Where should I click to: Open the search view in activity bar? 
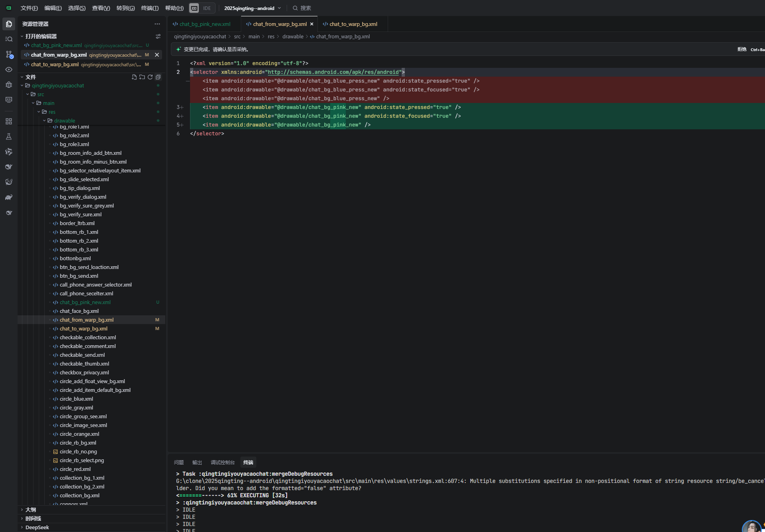[x=9, y=39]
